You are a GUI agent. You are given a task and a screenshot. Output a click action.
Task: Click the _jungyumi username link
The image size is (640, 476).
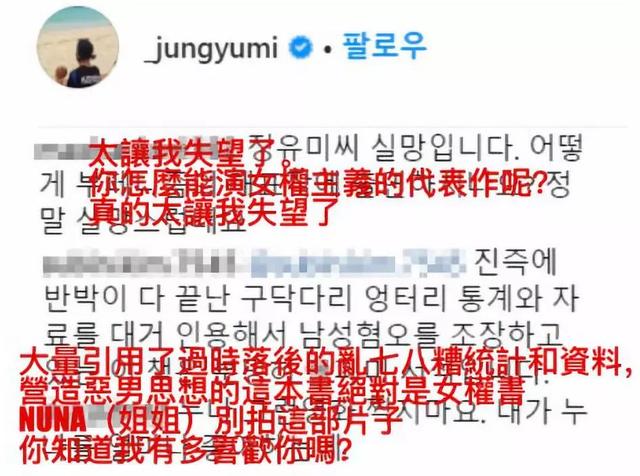(x=211, y=47)
